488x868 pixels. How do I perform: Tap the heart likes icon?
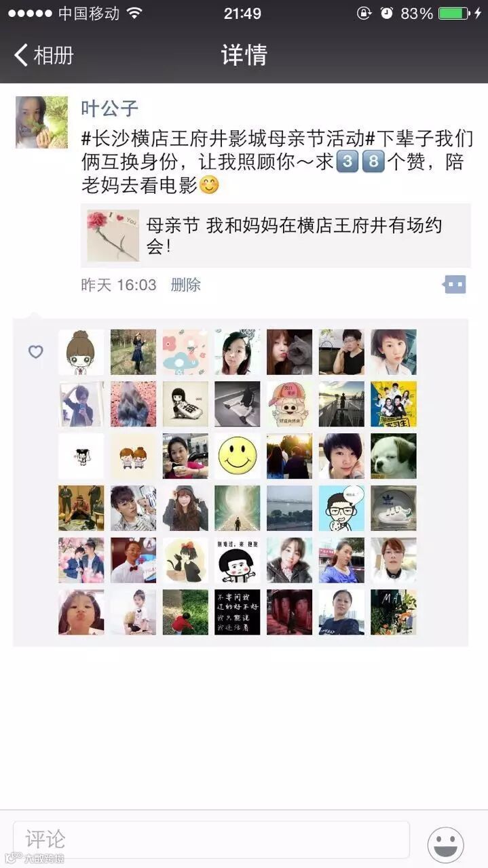35,352
